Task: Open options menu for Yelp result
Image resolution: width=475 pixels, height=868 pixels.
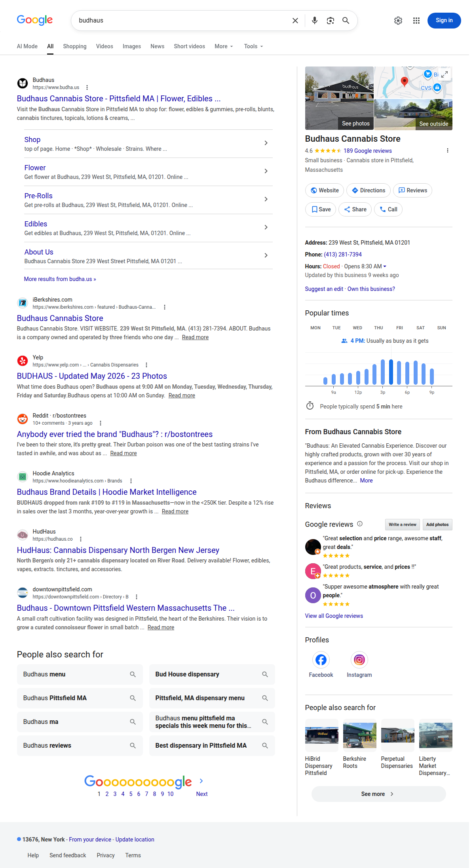Action: coord(146,365)
